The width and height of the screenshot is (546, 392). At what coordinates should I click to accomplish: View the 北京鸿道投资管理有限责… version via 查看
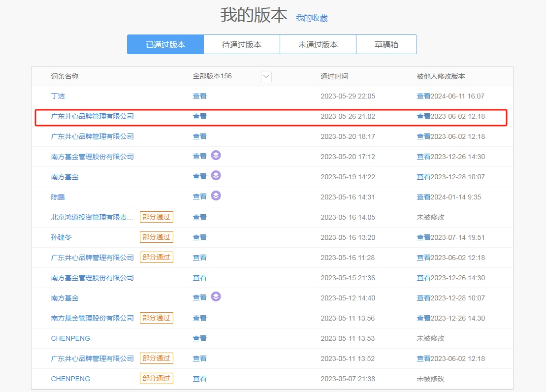[x=199, y=218]
